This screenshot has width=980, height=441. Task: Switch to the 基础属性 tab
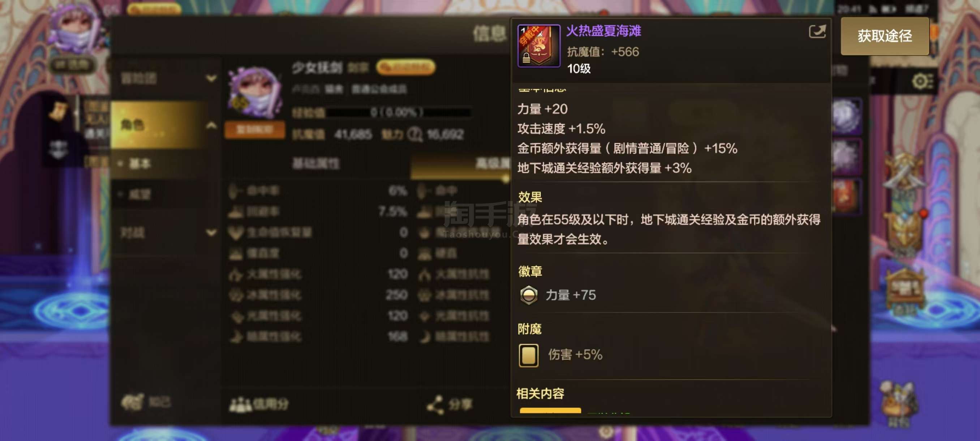[316, 164]
